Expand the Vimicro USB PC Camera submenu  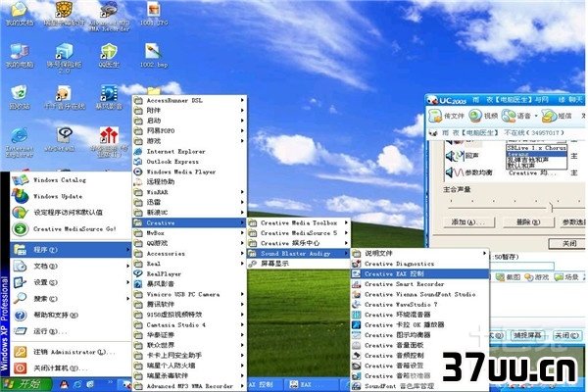189,294
